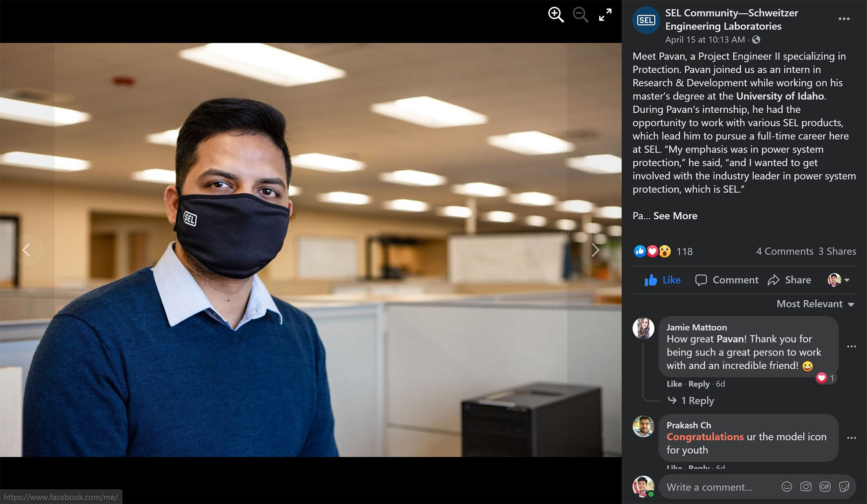The width and height of the screenshot is (867, 504).
Task: Go to previous photo arrow
Action: click(26, 250)
